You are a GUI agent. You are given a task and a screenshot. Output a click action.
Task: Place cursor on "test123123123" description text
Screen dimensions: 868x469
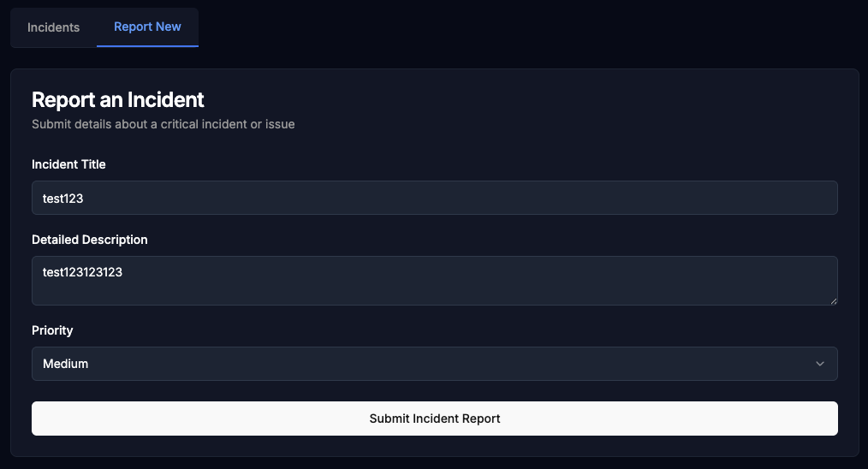pos(82,272)
